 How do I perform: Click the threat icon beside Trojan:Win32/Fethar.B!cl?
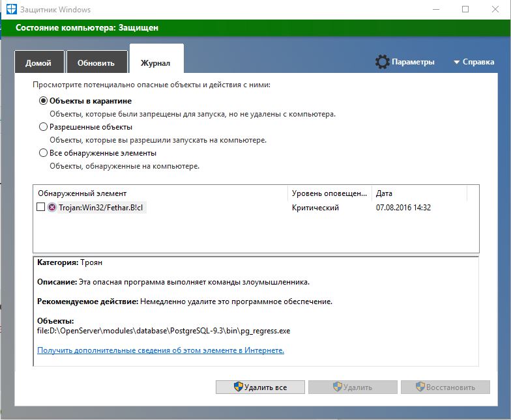(x=52, y=208)
